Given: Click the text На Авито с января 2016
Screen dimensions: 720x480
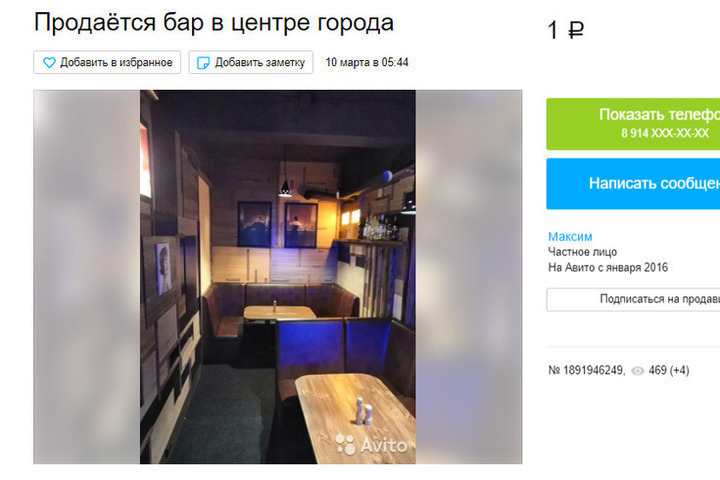Looking at the screenshot, I should click(608, 267).
